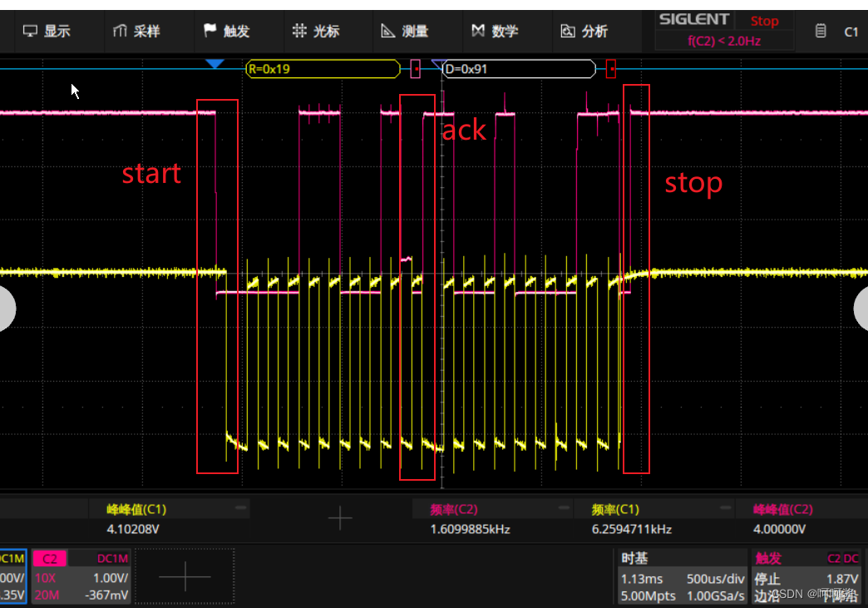Open the 数学 (Math) menu
Viewport: 868px width, 608px height.
tap(495, 31)
